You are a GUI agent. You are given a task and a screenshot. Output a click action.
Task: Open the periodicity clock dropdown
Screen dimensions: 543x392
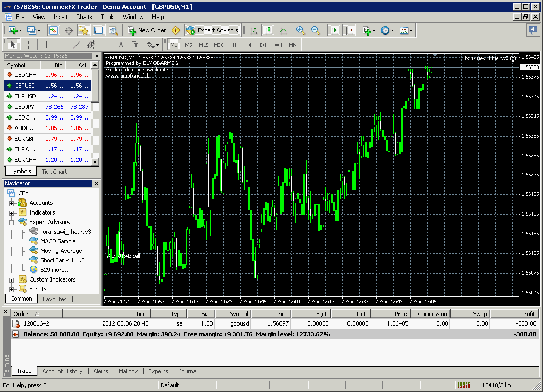pos(392,30)
